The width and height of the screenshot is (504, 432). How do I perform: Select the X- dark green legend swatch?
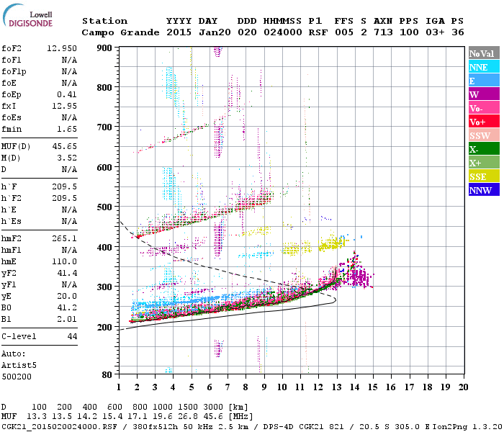click(484, 149)
